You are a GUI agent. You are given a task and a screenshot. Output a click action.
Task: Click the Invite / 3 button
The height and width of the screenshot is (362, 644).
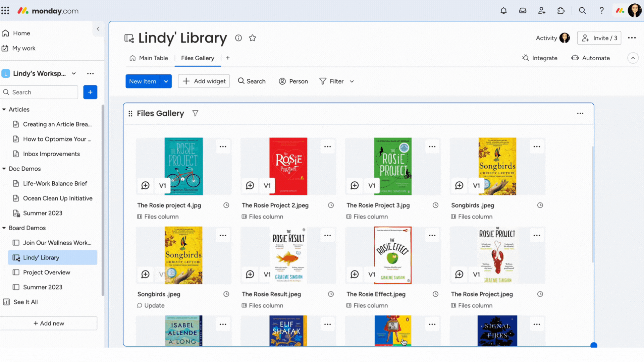coord(599,38)
